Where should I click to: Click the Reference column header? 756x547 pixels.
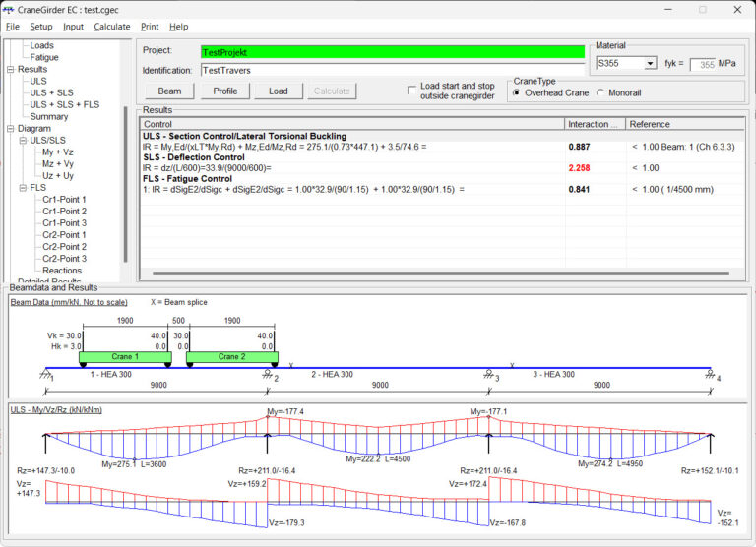pos(685,124)
